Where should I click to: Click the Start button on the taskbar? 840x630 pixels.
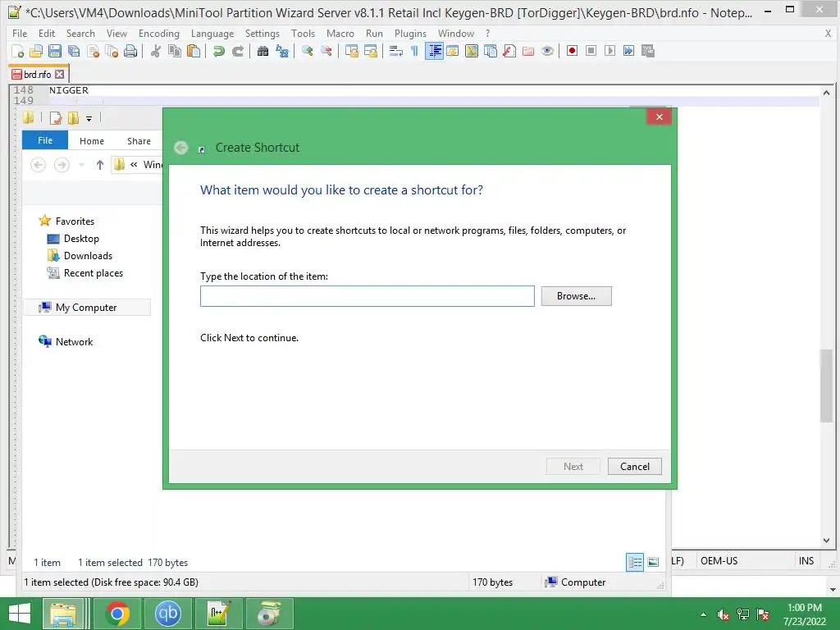coord(20,614)
